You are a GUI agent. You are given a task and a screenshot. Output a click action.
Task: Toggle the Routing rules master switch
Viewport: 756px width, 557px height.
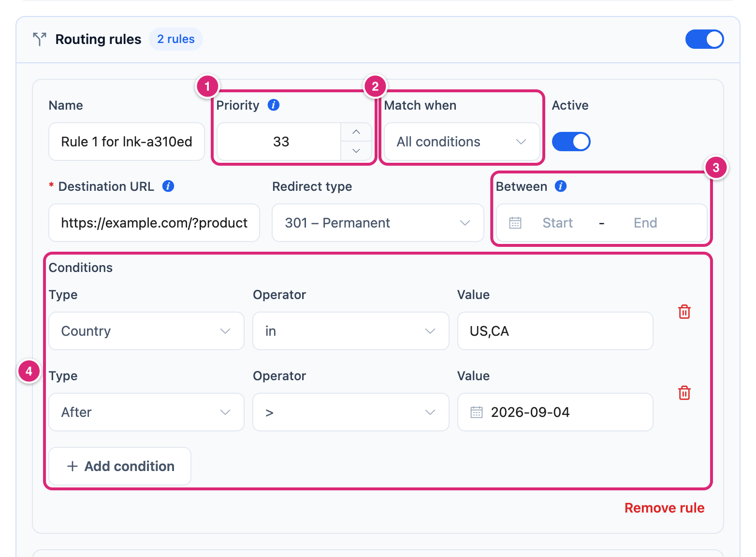point(704,39)
